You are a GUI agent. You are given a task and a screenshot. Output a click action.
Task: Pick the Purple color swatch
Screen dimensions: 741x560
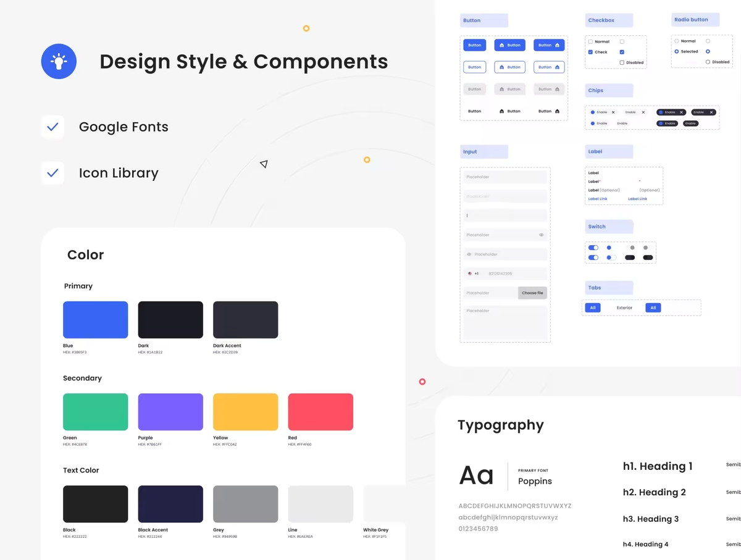pos(170,412)
